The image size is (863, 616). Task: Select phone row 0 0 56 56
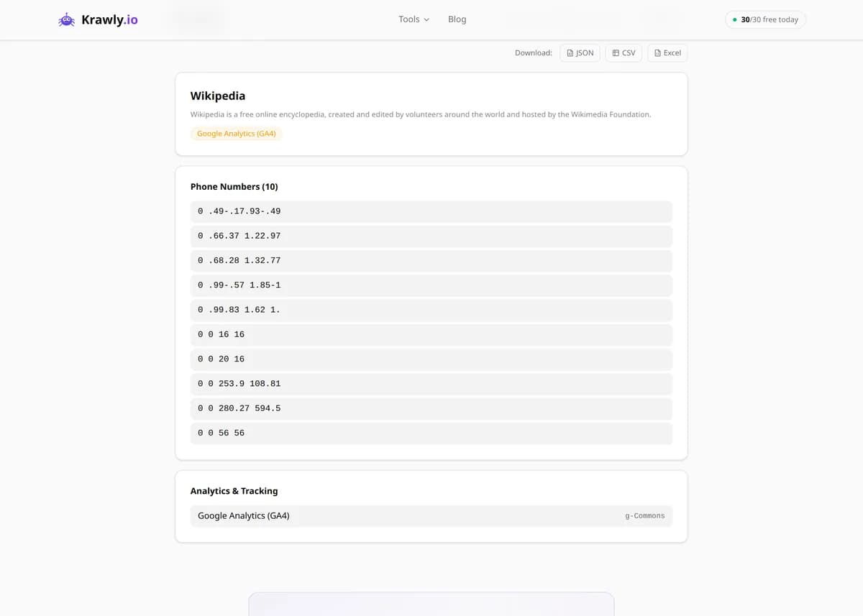(x=431, y=433)
